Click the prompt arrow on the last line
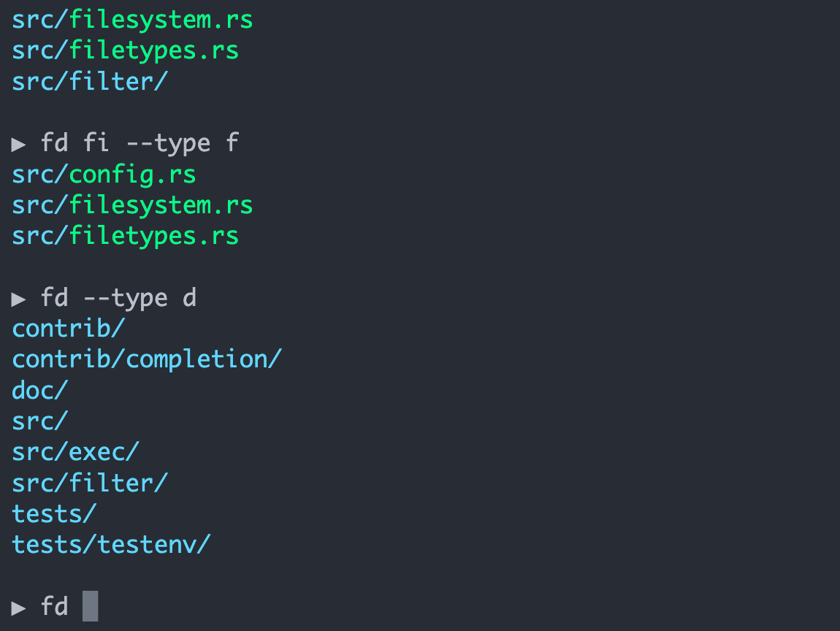Screen dimensions: 840x631 [19, 608]
